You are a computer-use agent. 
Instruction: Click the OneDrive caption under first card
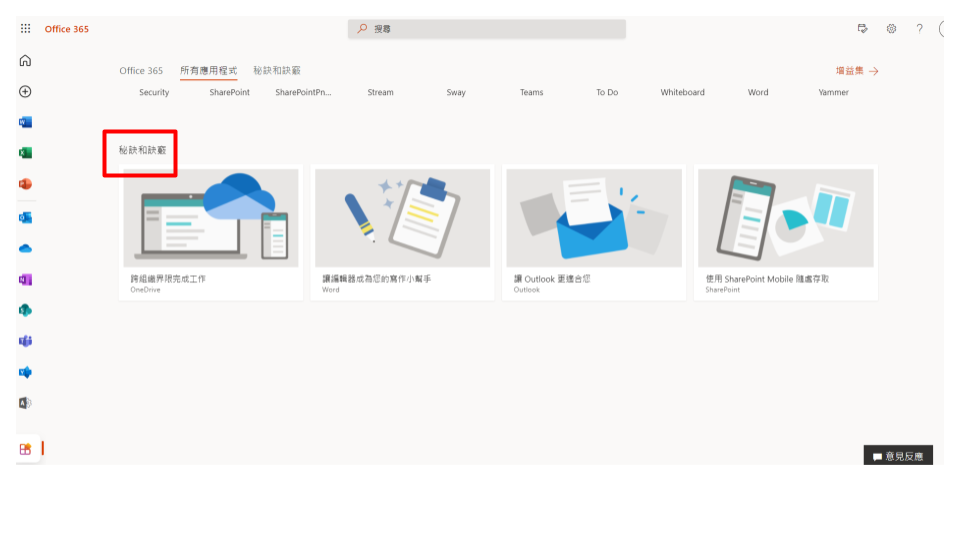[x=145, y=290]
